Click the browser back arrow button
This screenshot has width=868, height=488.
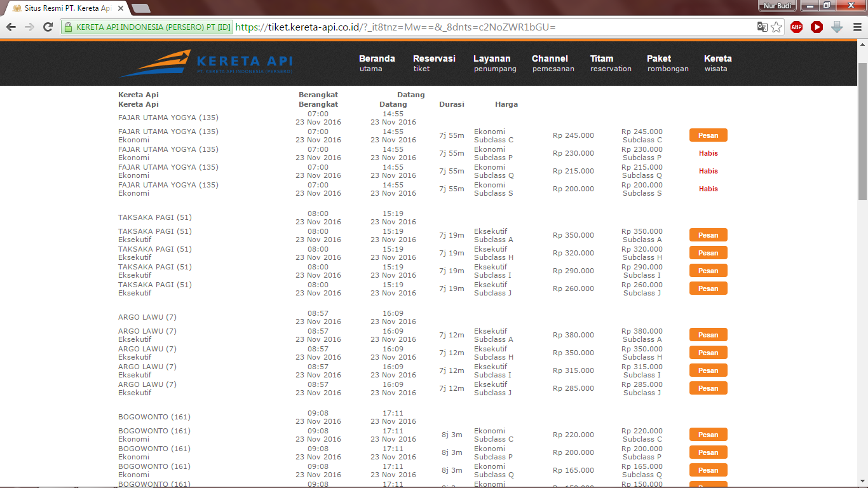[11, 27]
